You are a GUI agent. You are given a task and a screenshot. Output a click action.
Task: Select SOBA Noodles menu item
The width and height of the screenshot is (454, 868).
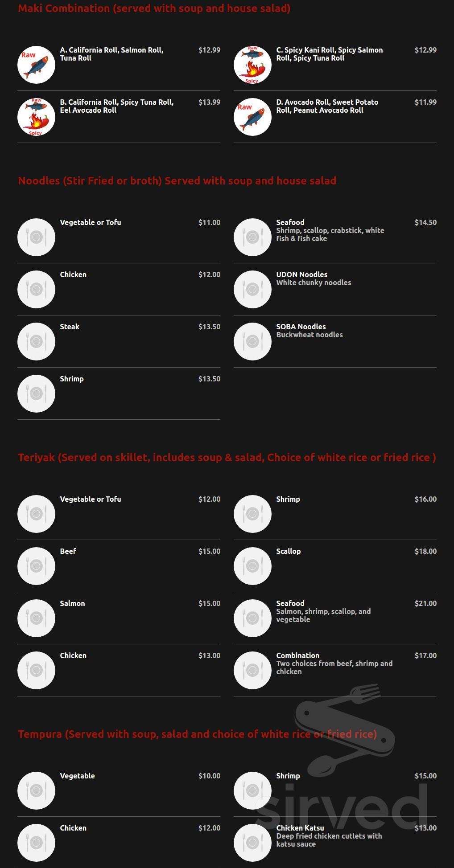tap(335, 341)
